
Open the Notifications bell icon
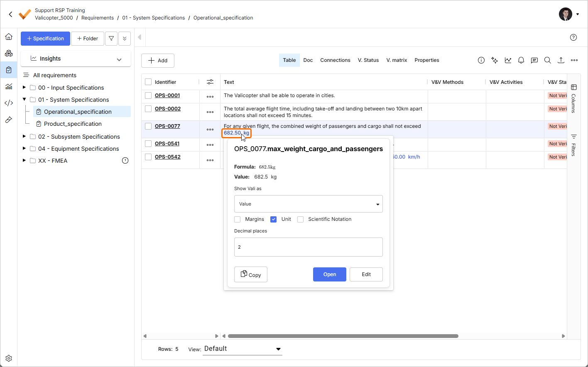521,60
